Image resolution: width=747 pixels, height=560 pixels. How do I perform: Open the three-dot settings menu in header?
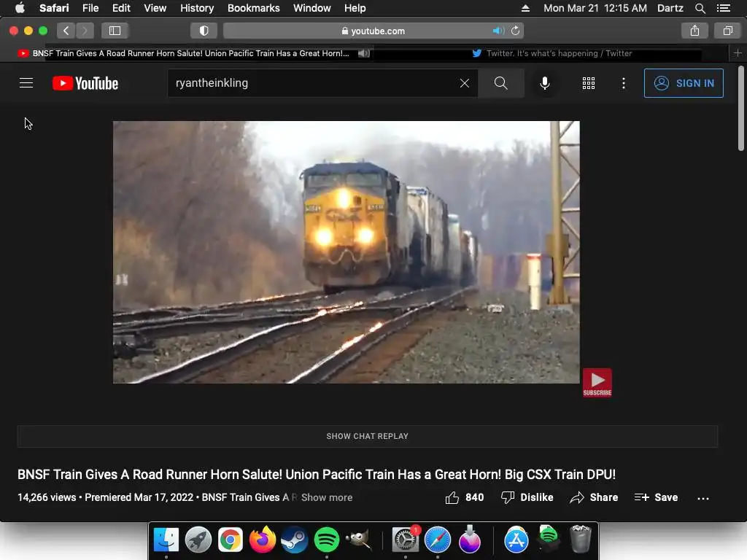(623, 83)
